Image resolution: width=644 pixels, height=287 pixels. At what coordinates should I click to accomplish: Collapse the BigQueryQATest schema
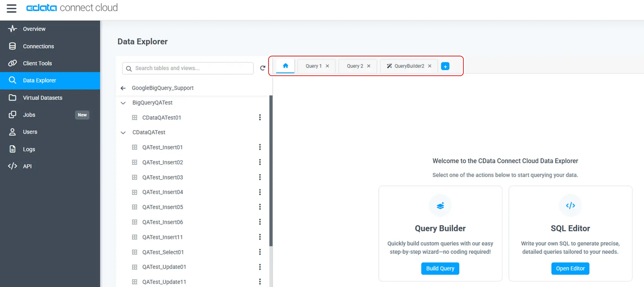point(123,103)
